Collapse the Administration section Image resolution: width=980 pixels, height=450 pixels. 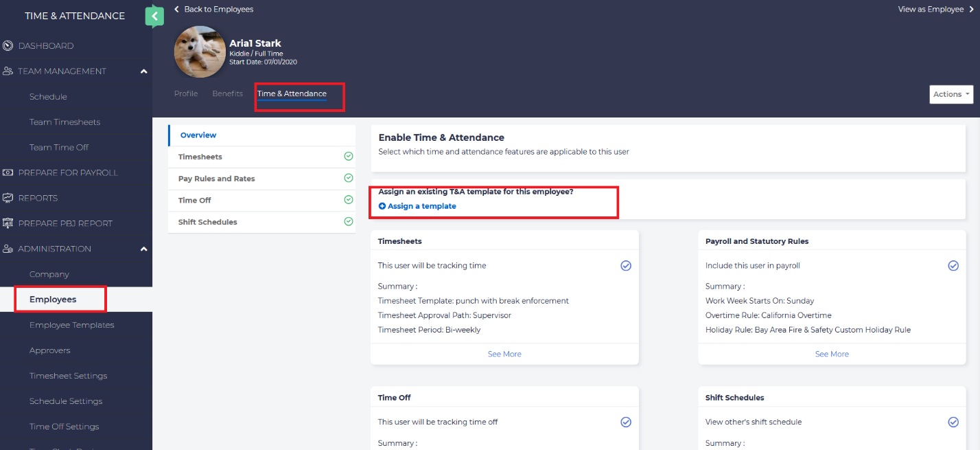143,249
